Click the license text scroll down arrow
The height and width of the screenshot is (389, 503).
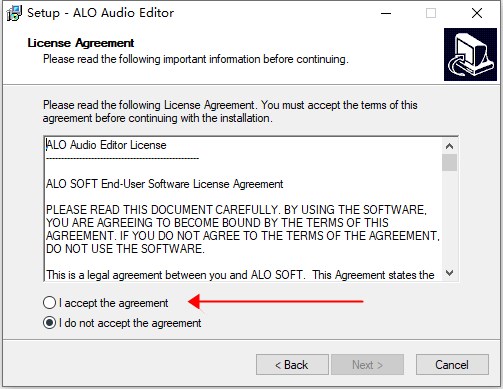[449, 273]
